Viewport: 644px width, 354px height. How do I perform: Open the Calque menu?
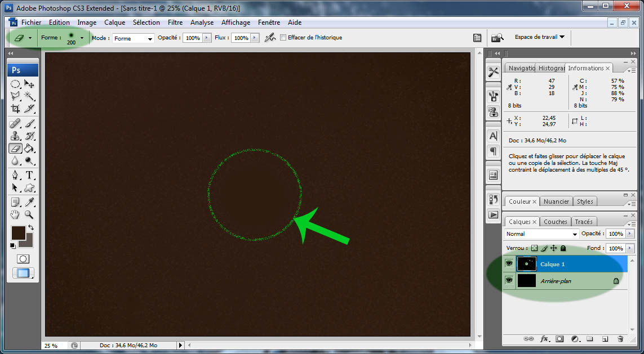[x=114, y=23]
